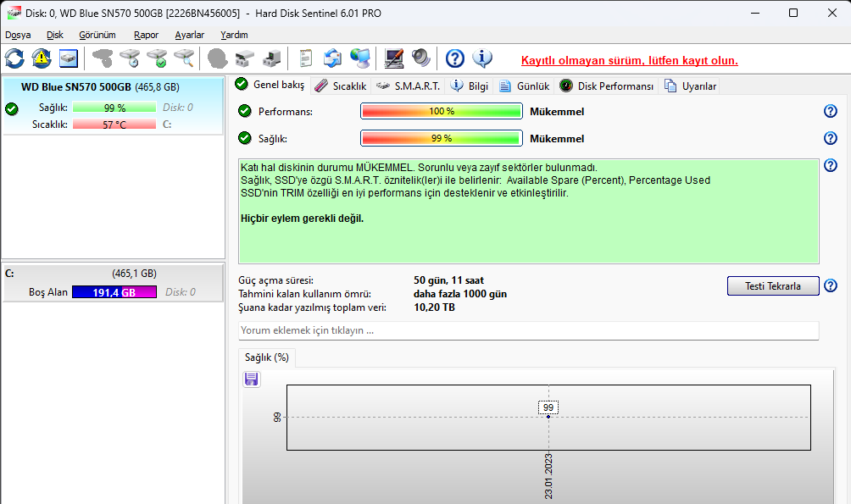Open the Dosya menu
The width and height of the screenshot is (851, 504).
coord(18,35)
